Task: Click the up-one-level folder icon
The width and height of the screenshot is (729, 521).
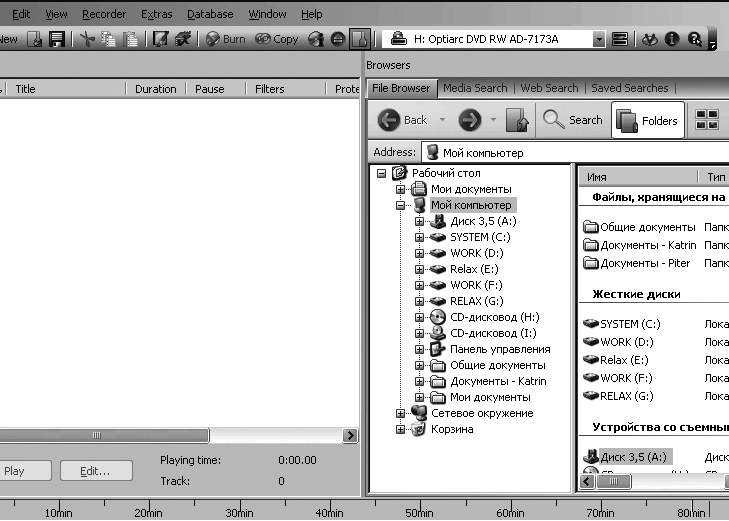Action: pyautogui.click(x=517, y=121)
